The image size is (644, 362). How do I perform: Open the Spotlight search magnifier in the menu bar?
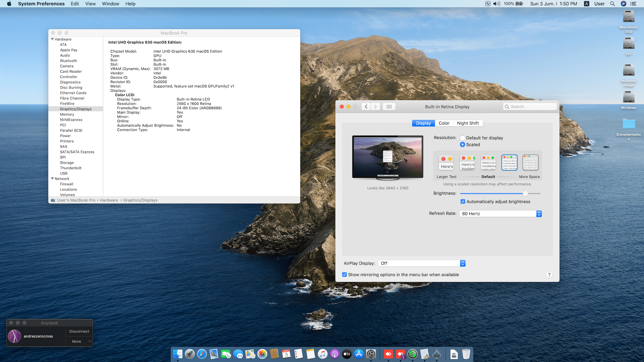point(612,4)
